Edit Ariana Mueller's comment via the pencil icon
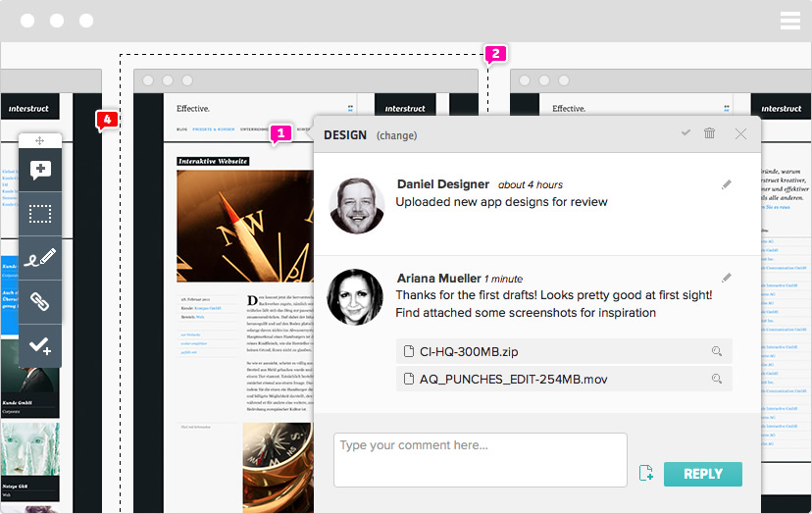This screenshot has width=812, height=514. (x=727, y=278)
